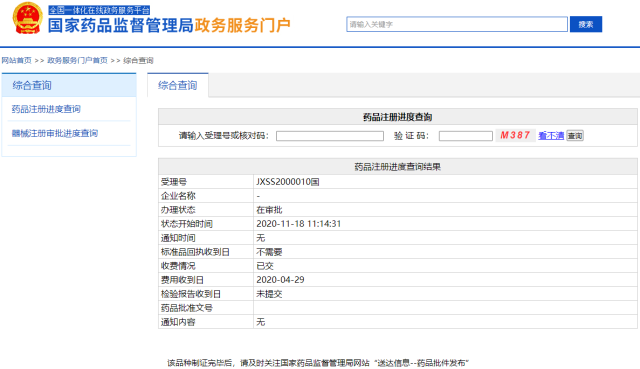
Task: Click the 标准品回执收到日 value 不需要
Action: click(x=269, y=252)
